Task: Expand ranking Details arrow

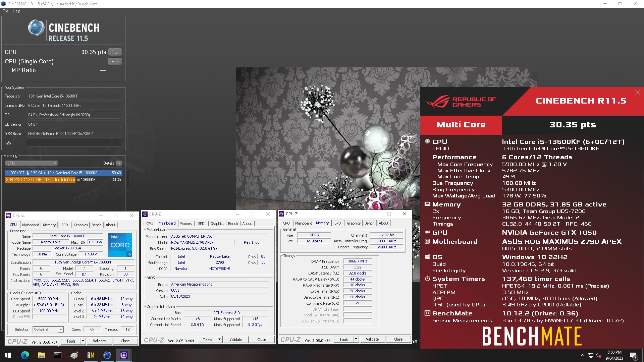Action: 119,163
